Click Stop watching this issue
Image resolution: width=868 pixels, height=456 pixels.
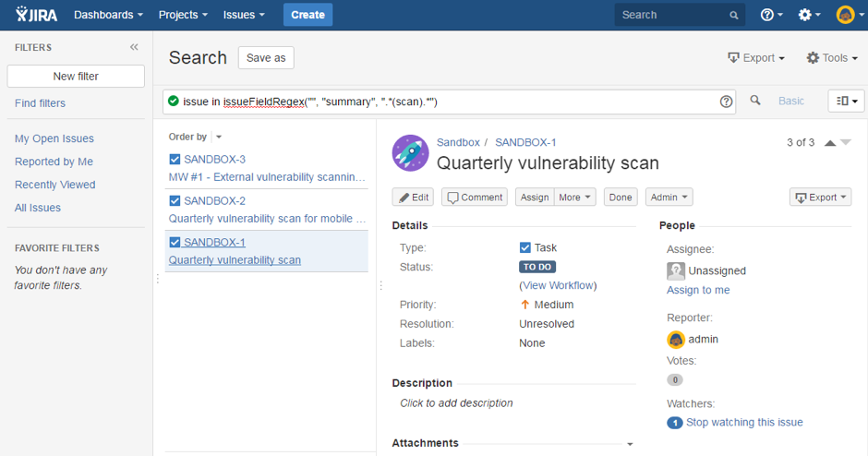point(744,422)
